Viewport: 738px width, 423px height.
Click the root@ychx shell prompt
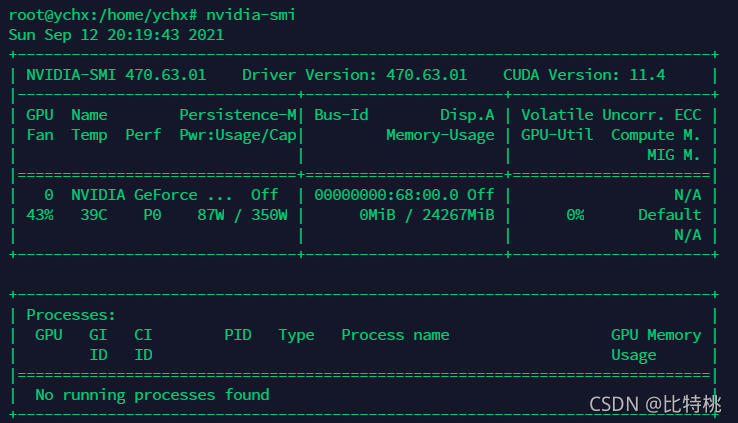click(x=103, y=15)
